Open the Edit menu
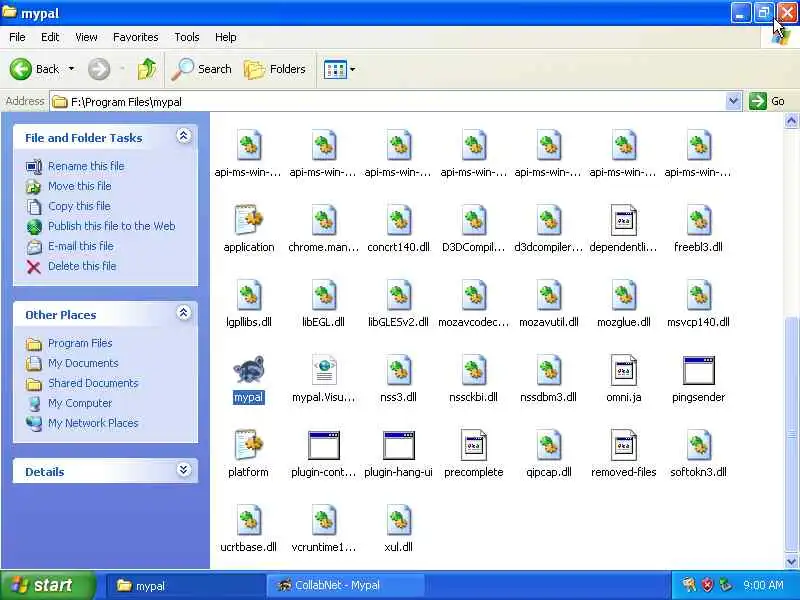The height and width of the screenshot is (600, 800). (x=50, y=37)
